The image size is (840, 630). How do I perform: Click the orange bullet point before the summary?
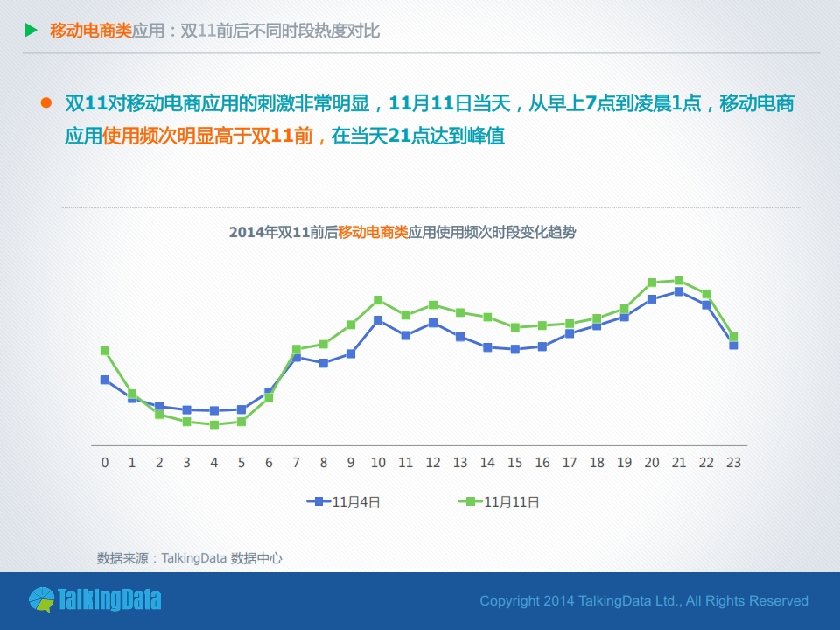[x=46, y=103]
